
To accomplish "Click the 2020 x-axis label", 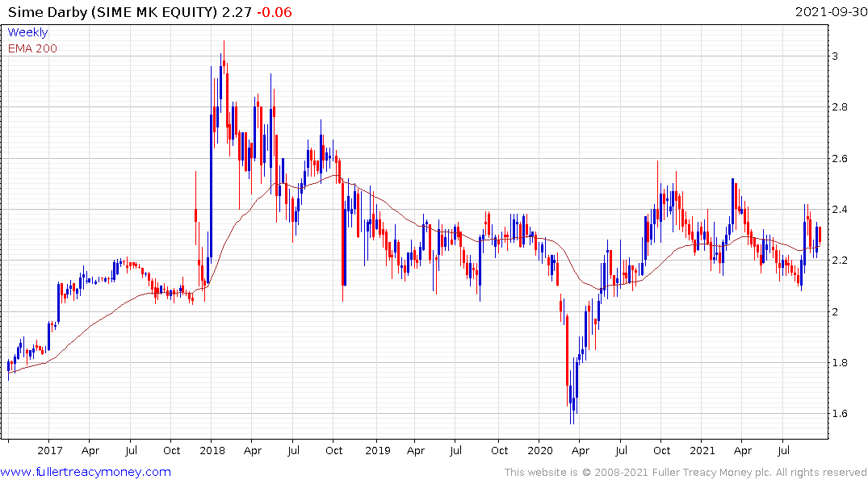I will 539,451.
